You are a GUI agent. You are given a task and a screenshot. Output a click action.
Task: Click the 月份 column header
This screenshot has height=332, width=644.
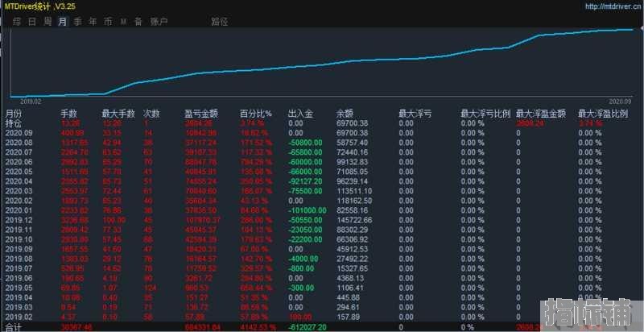pyautogui.click(x=14, y=114)
